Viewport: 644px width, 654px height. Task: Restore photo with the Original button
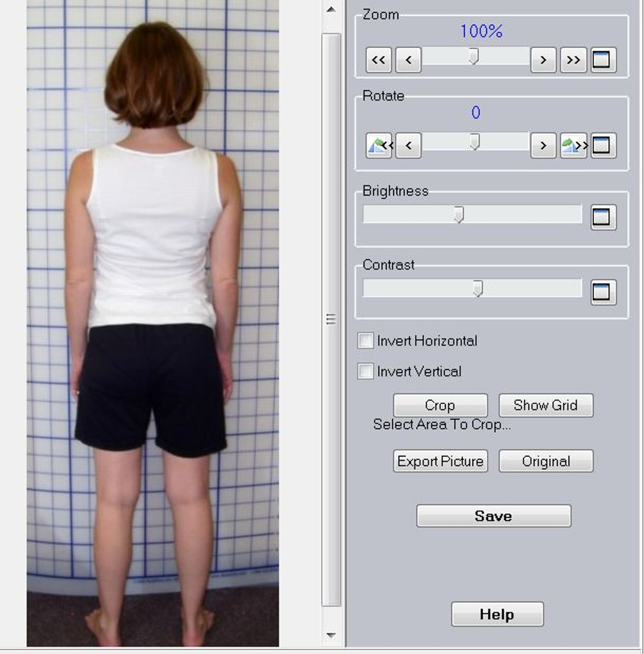[x=545, y=461]
